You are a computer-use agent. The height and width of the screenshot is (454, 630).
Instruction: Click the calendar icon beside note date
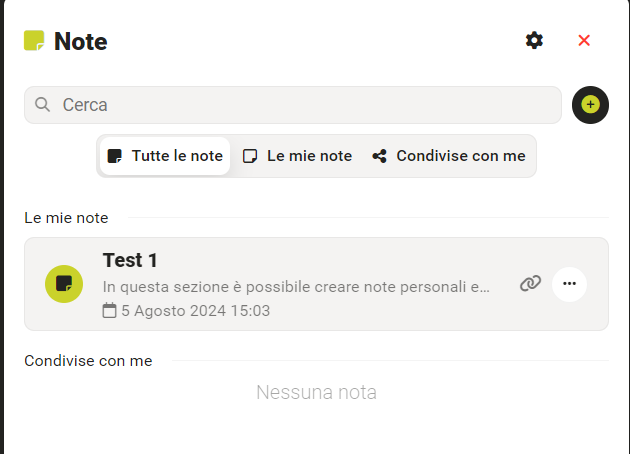[110, 311]
